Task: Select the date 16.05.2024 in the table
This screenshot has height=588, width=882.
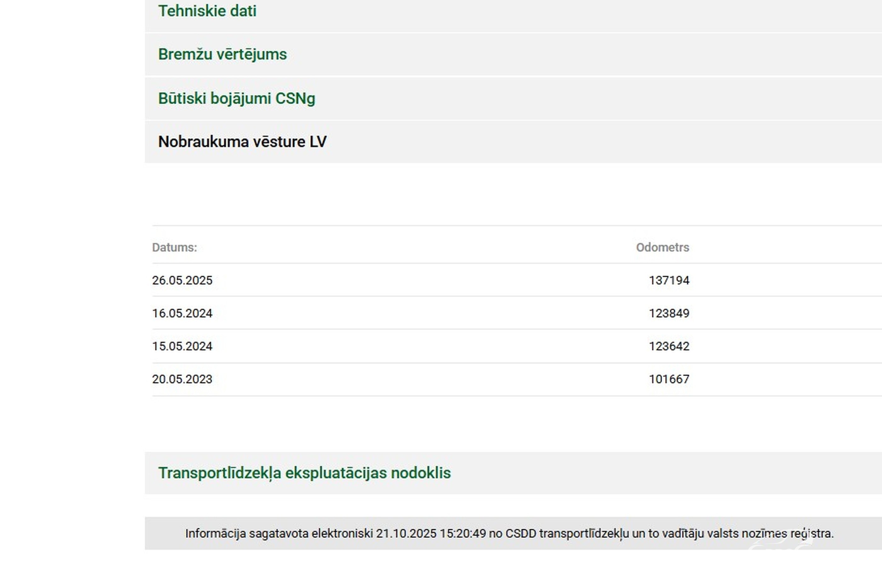Action: (182, 313)
